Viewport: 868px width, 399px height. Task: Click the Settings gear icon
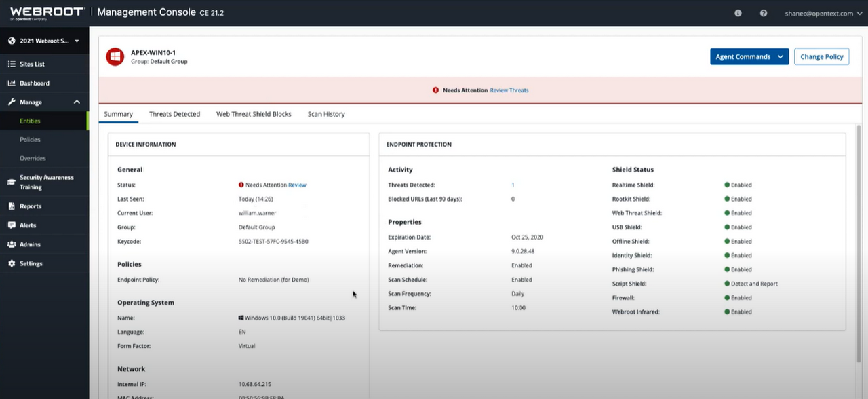tap(12, 263)
